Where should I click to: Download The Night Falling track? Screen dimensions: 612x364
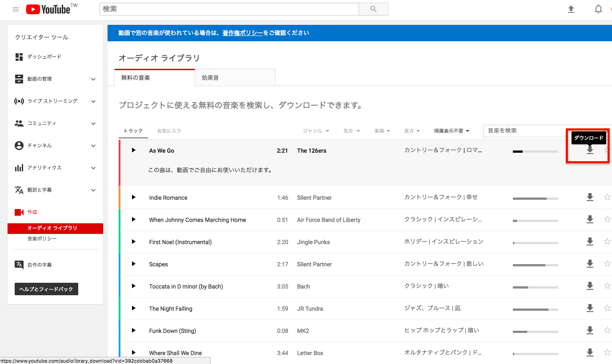[x=590, y=308]
